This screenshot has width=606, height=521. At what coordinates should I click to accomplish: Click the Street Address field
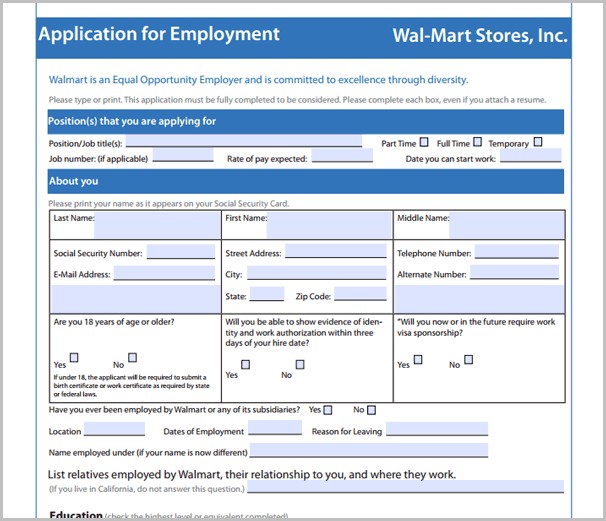336,251
